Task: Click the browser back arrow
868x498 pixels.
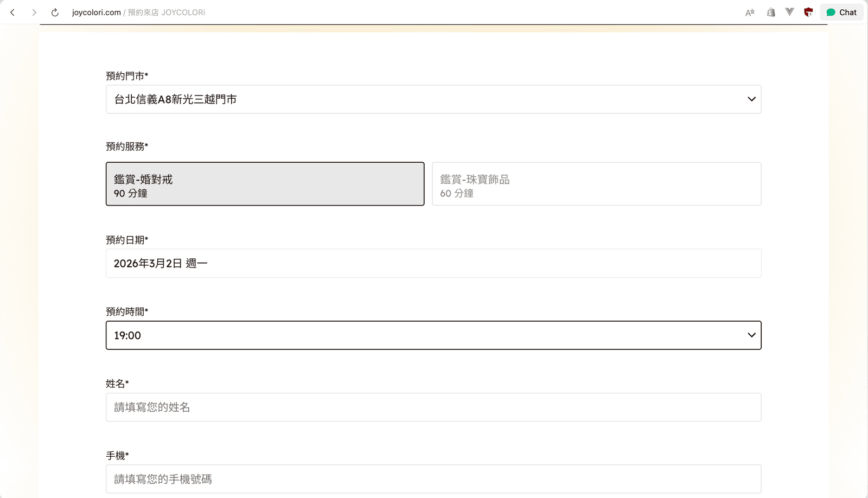Action: [x=12, y=12]
